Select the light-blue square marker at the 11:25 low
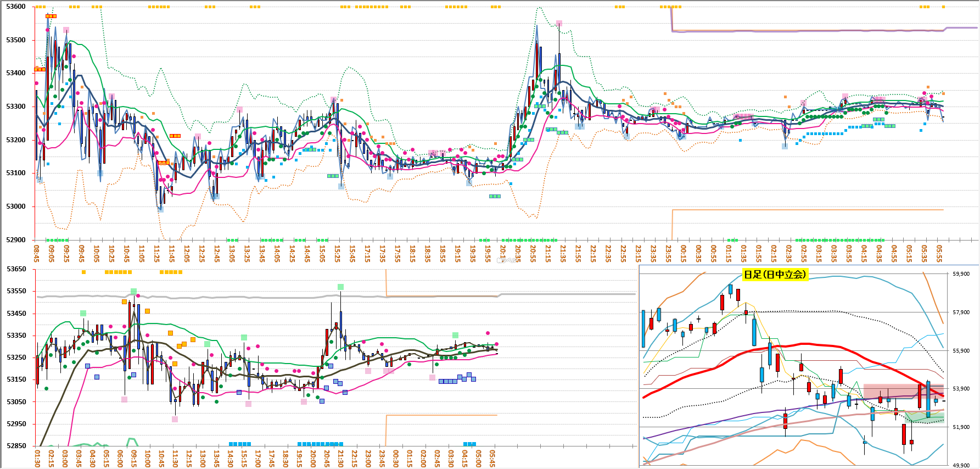The height and width of the screenshot is (469, 980). [x=160, y=209]
